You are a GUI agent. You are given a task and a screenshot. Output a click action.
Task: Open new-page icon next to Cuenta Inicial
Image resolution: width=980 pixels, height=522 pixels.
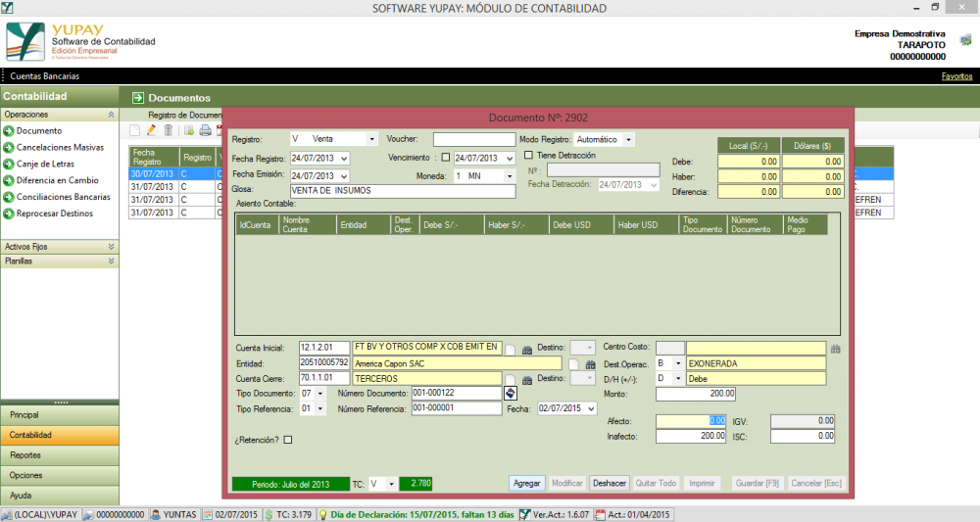(511, 350)
